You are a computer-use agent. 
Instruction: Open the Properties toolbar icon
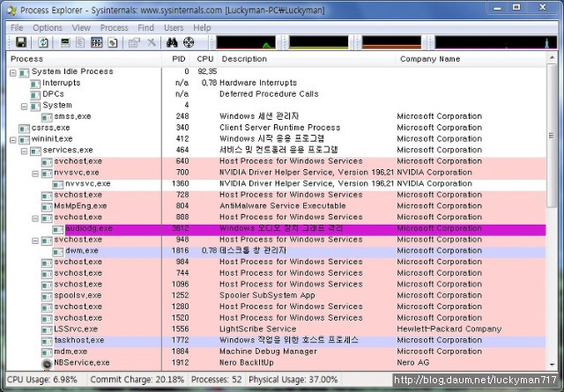tap(134, 42)
